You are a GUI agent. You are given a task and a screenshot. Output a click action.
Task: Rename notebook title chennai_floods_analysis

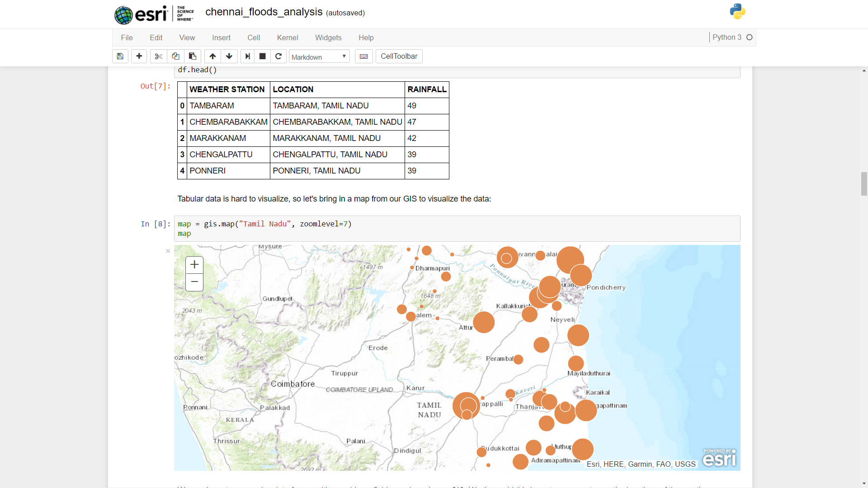point(264,12)
